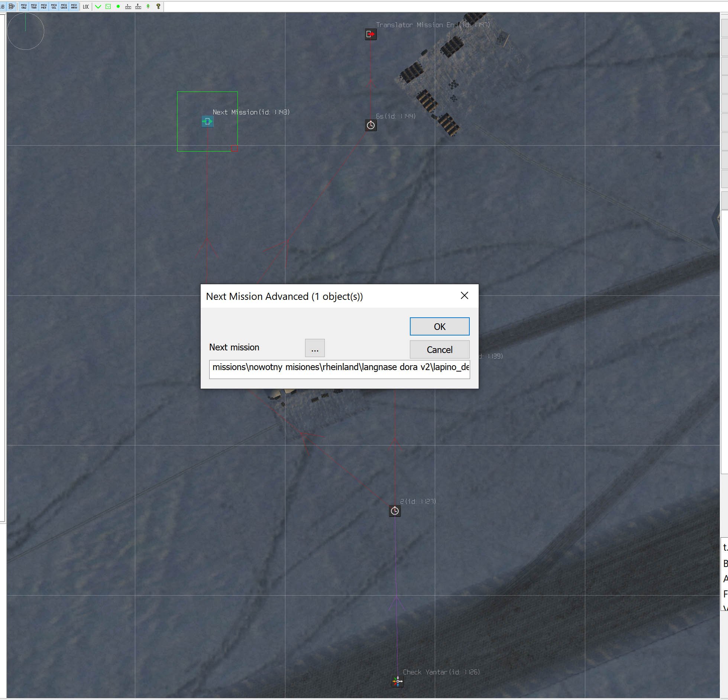Click the green envelope toolbar icon
The width and height of the screenshot is (728, 700).
[108, 6]
